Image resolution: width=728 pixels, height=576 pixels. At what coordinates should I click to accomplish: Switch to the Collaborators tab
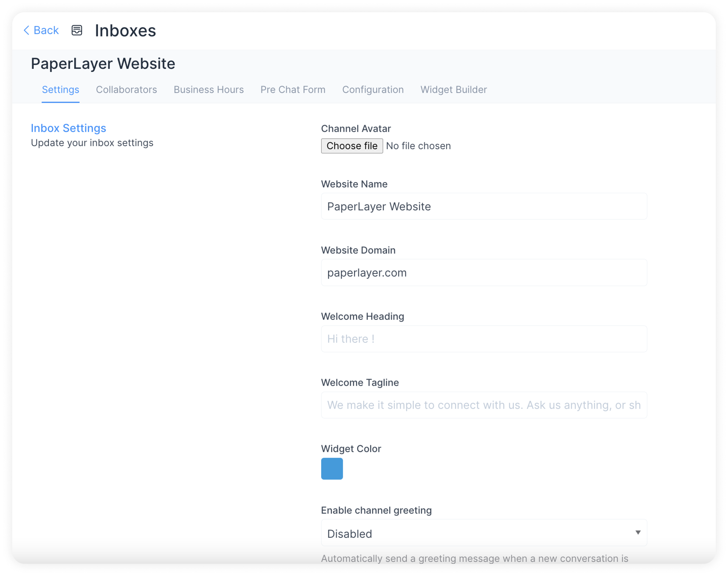126,90
